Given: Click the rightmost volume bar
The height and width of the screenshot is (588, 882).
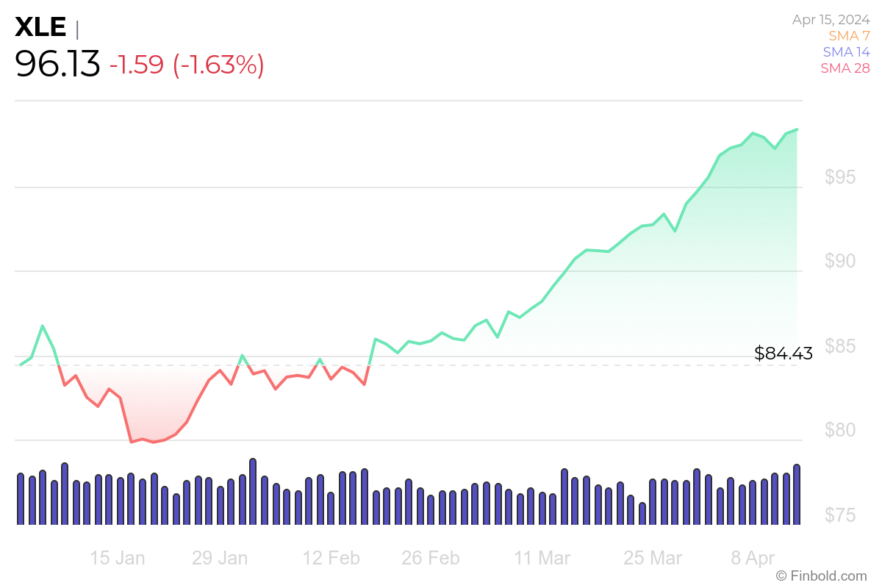Looking at the screenshot, I should coord(797,495).
